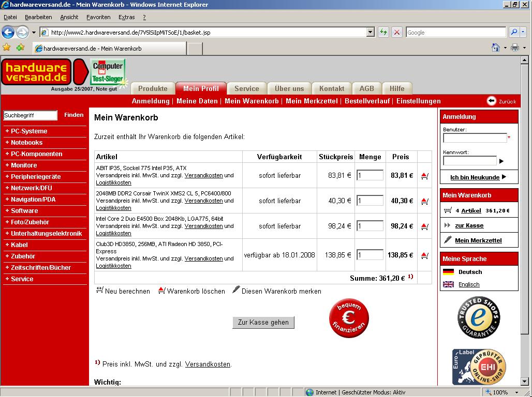The width and height of the screenshot is (532, 397).
Task: Click the browser Forward arrow button
Action: pyautogui.click(x=22, y=33)
